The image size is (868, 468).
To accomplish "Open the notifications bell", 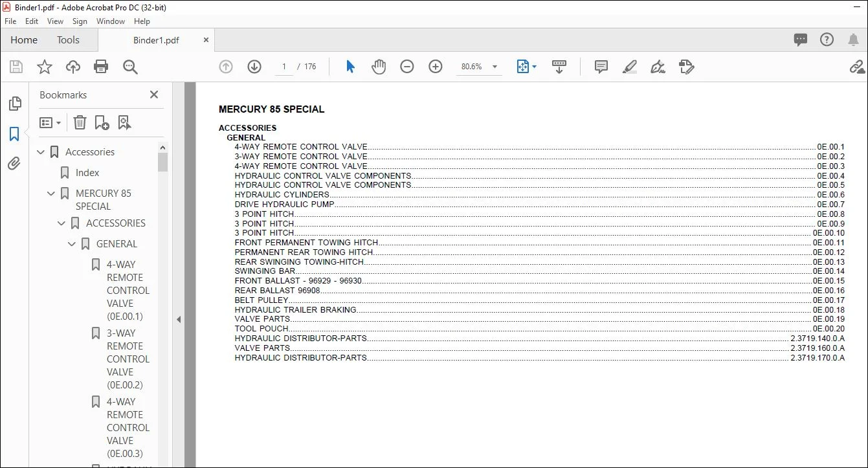I will (x=853, y=39).
